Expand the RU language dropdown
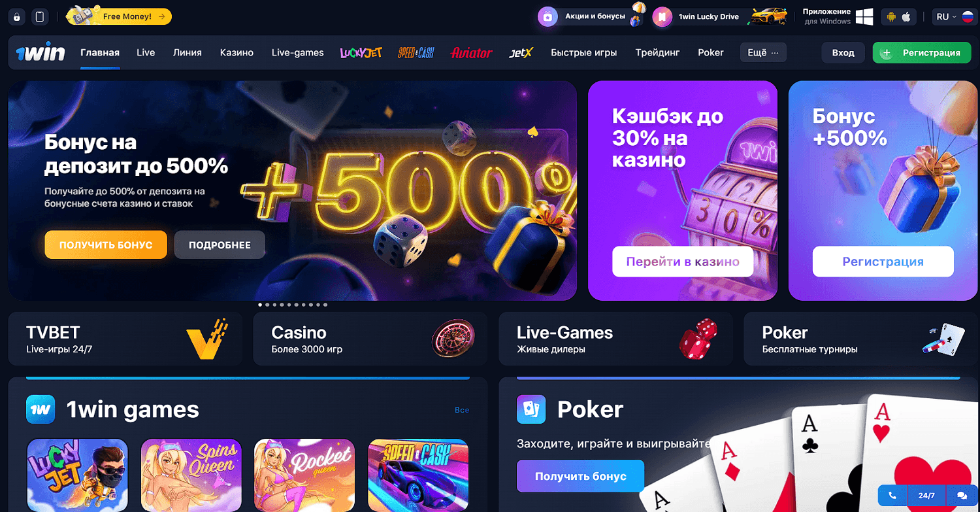The width and height of the screenshot is (980, 512). coord(954,17)
